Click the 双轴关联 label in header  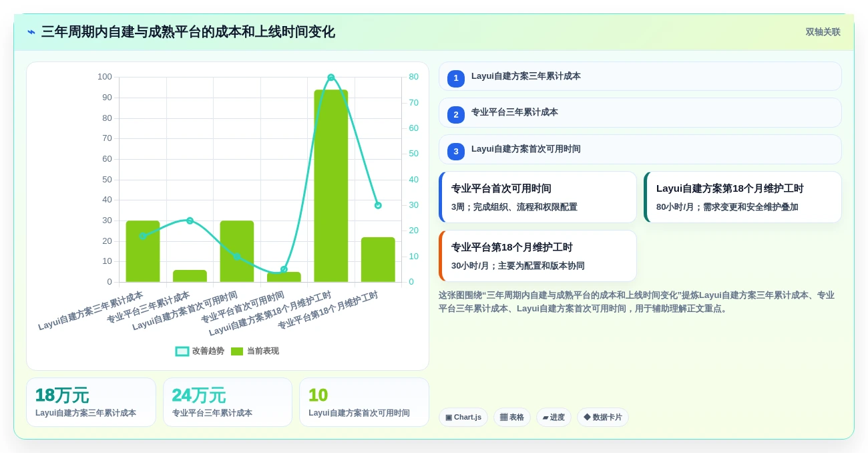tap(823, 32)
